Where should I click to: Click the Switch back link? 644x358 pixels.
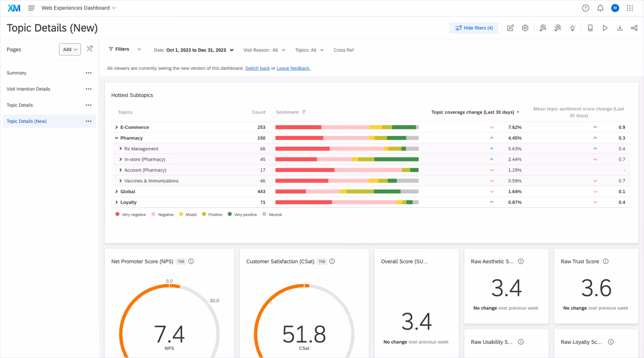(x=257, y=68)
